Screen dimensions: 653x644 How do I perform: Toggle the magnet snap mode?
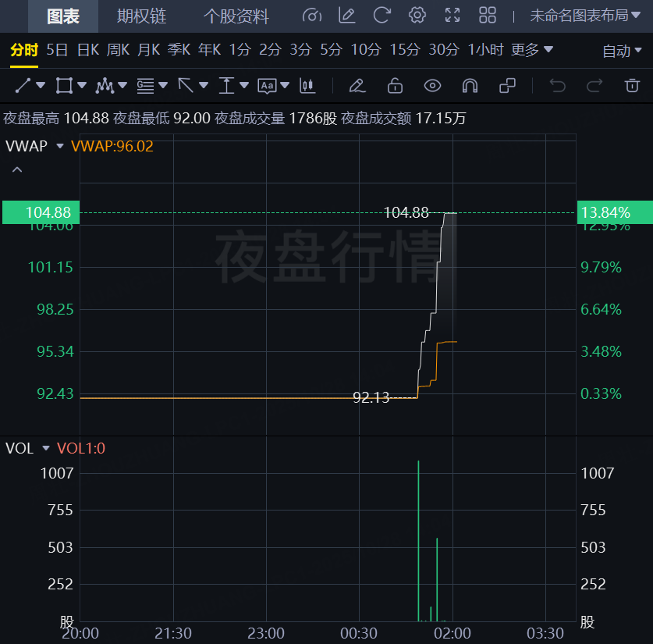[x=470, y=86]
